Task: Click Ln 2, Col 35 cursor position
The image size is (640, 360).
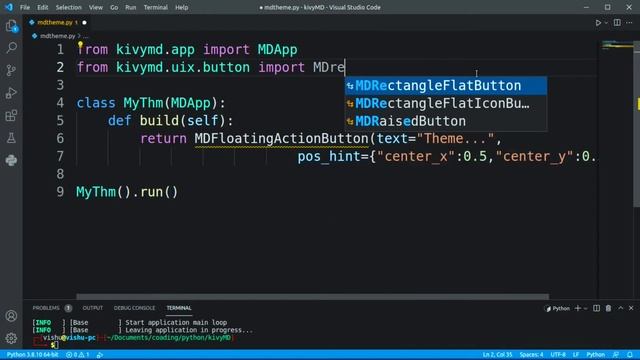Action: [497, 355]
